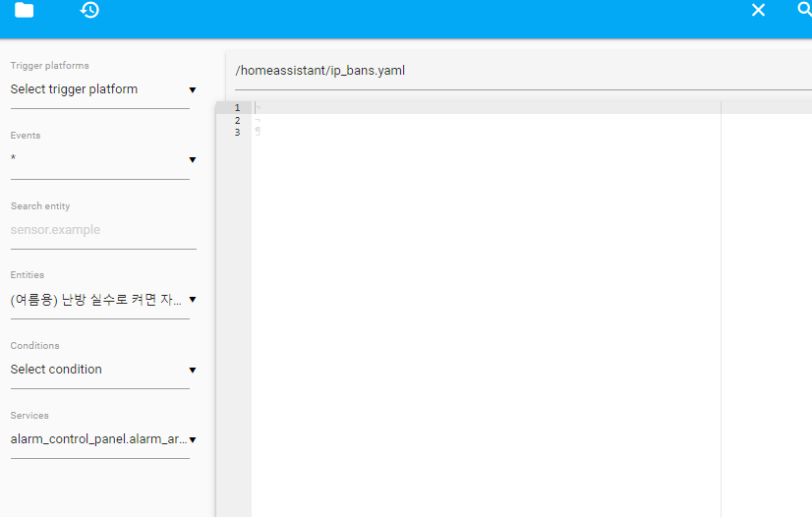This screenshot has height=517, width=812.
Task: Open the Events dropdown showing asterisk
Action: pyautogui.click(x=103, y=159)
